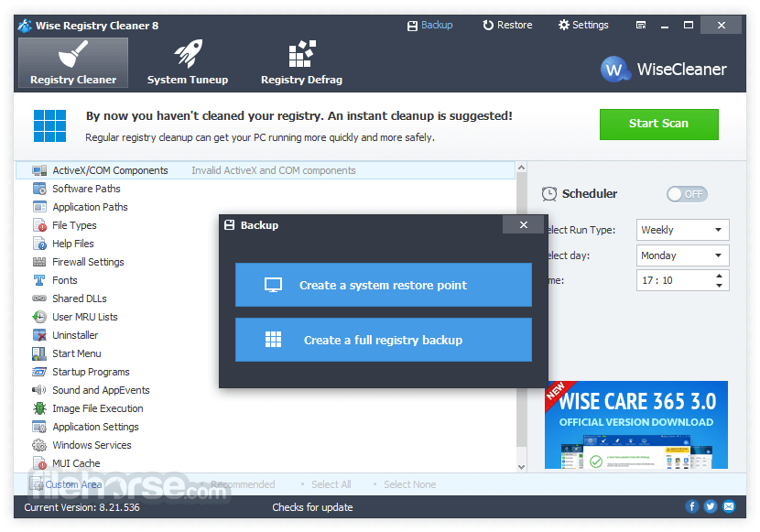The image size is (760, 532).
Task: Click the grid icon on registry backup button
Action: [274, 340]
